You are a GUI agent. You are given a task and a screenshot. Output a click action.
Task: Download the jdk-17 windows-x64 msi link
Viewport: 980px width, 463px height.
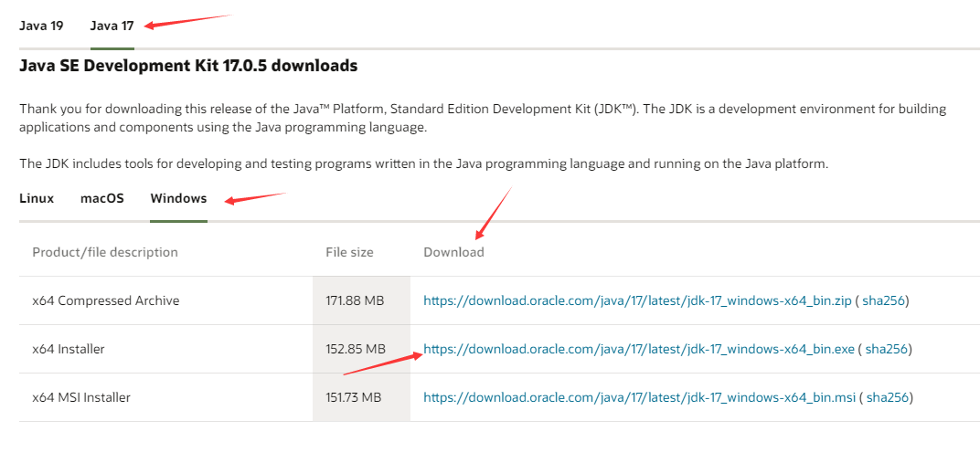(x=638, y=397)
